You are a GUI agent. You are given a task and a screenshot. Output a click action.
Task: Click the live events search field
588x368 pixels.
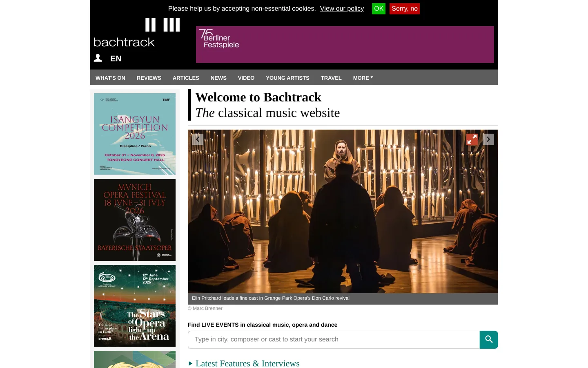click(334, 340)
